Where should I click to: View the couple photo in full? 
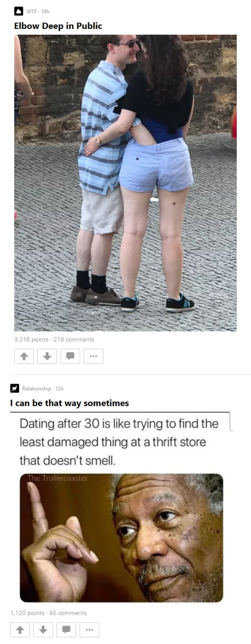125,183
